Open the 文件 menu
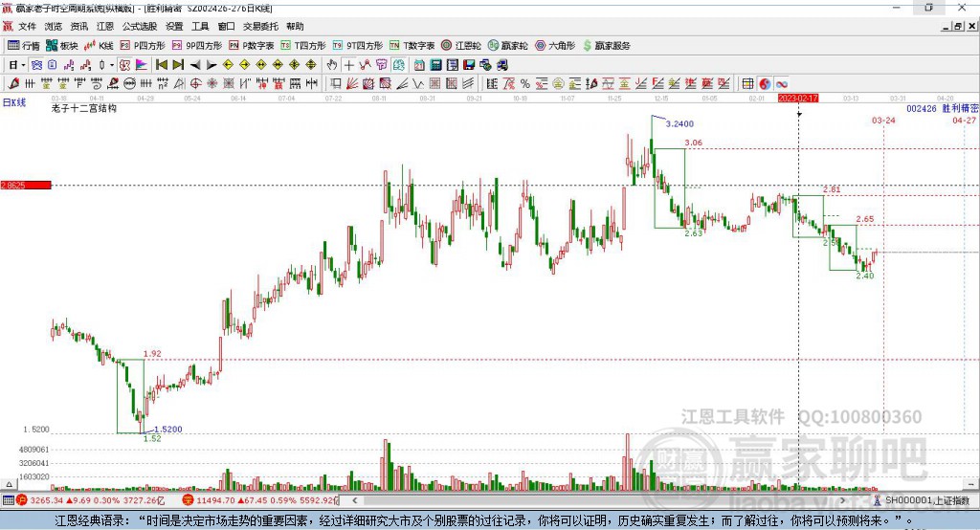Image resolution: width=980 pixels, height=530 pixels. pos(27,26)
